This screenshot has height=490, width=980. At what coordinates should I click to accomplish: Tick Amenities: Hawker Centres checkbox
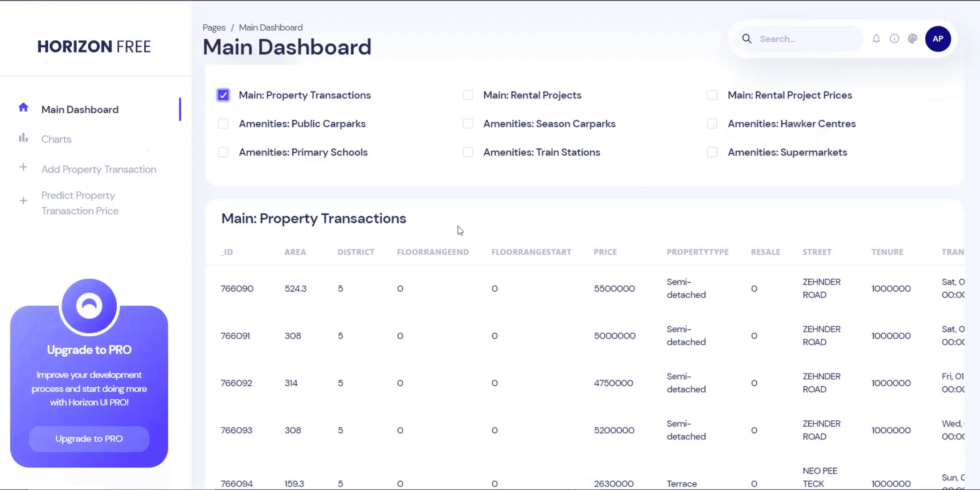[x=712, y=124]
